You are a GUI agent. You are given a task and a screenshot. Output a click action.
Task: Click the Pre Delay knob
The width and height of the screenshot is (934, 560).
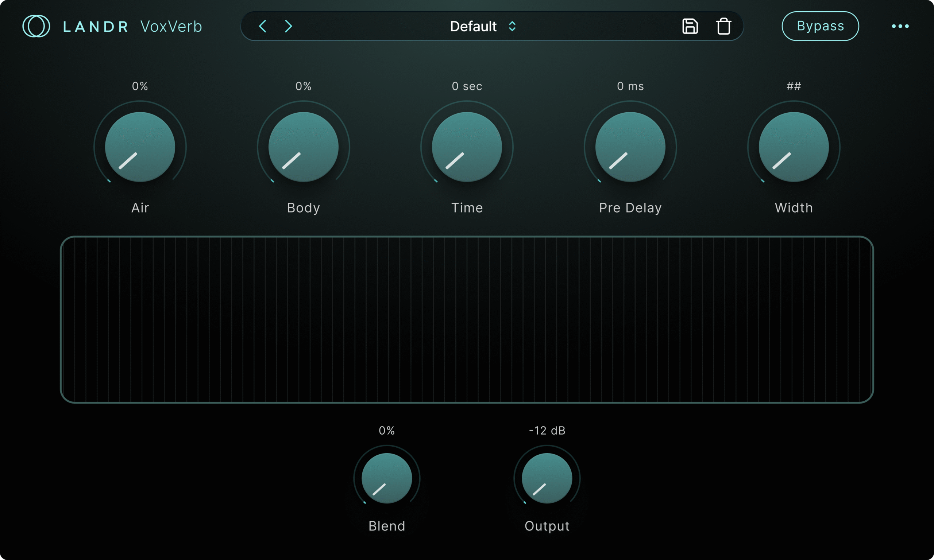click(x=630, y=147)
